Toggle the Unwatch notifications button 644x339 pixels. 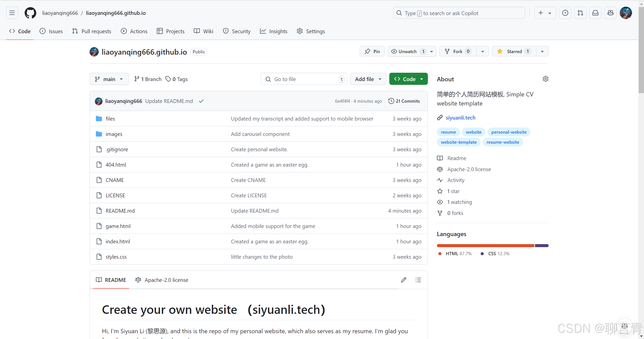pyautogui.click(x=407, y=51)
